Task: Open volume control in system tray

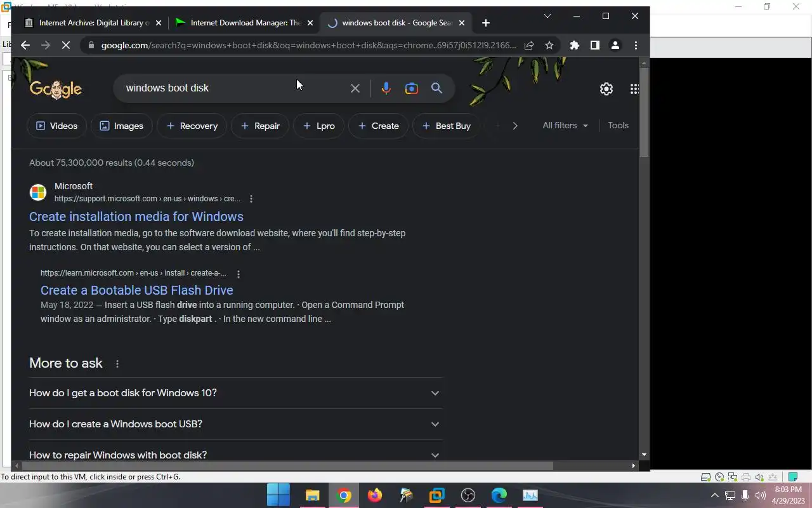Action: click(x=761, y=495)
